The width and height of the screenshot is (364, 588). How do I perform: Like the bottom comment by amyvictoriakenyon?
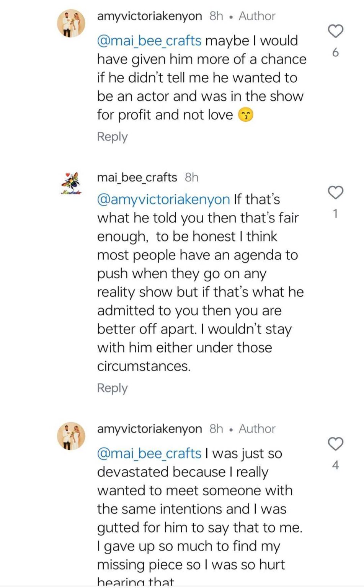[x=336, y=443]
